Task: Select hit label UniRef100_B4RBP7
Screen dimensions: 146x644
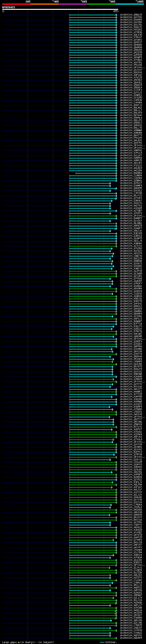Action: pyautogui.click(x=131, y=218)
